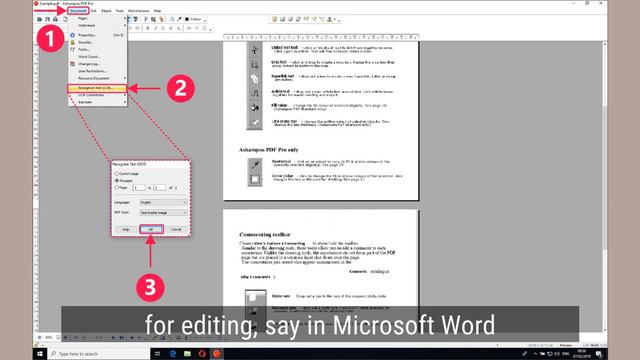
Task: Select Fonts entry in Document menu
Action: click(97, 49)
